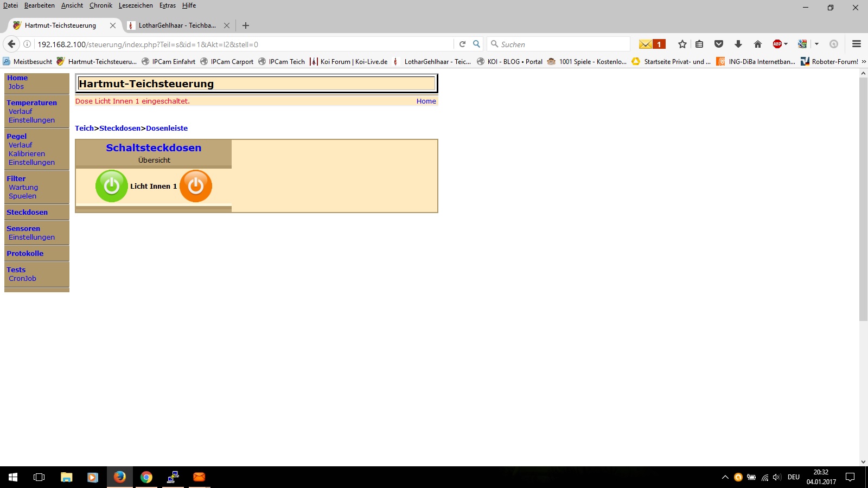This screenshot has height=488, width=868.
Task: Click in the Suchen search field
Action: [561, 44]
